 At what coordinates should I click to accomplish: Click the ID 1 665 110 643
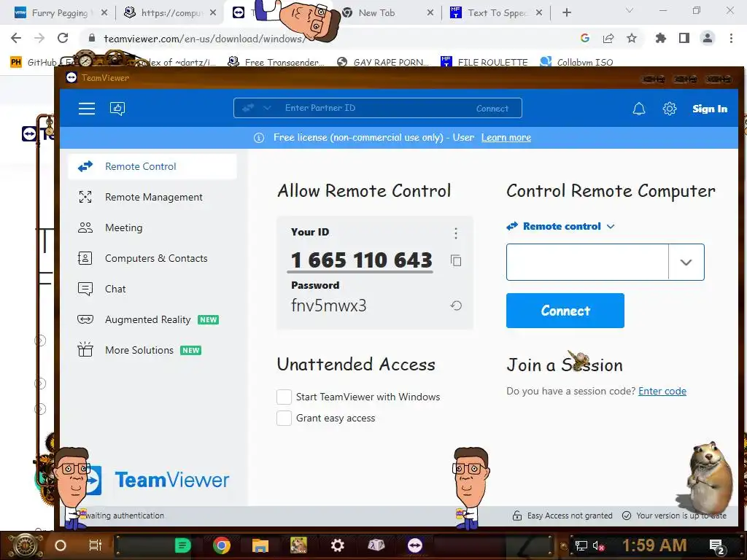[361, 260]
